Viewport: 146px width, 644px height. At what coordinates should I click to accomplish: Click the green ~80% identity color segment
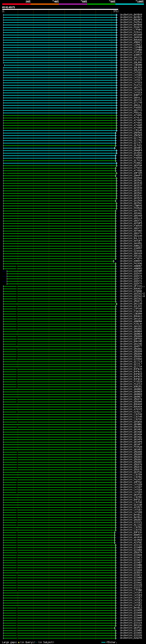tap(101, 4)
